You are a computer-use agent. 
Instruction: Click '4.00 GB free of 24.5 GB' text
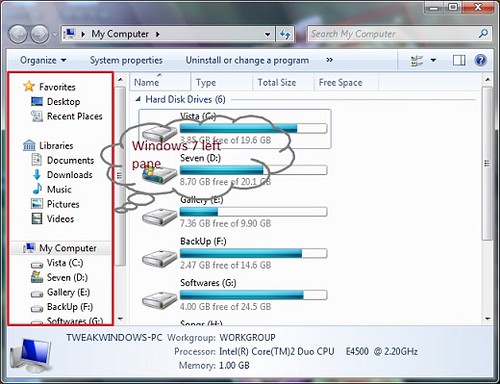[x=226, y=307]
